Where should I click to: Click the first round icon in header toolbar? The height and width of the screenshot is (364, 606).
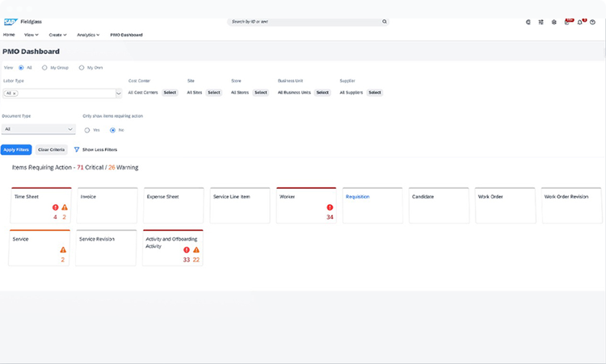point(528,22)
